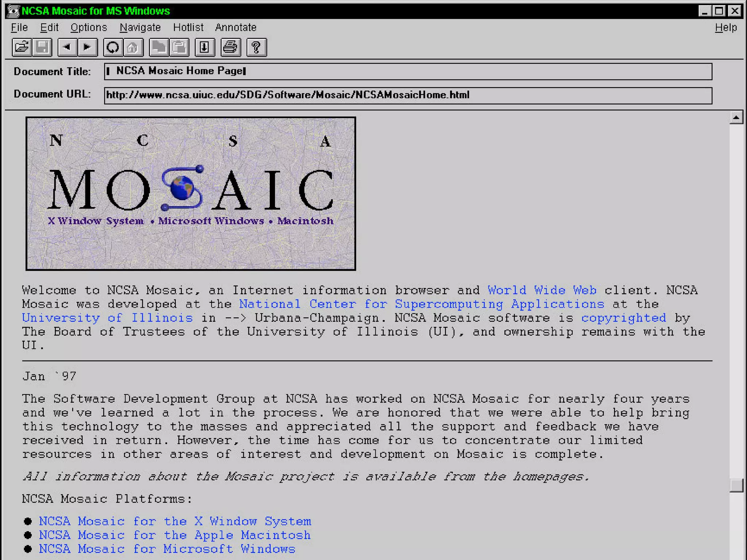Click the Home house icon

tap(133, 47)
